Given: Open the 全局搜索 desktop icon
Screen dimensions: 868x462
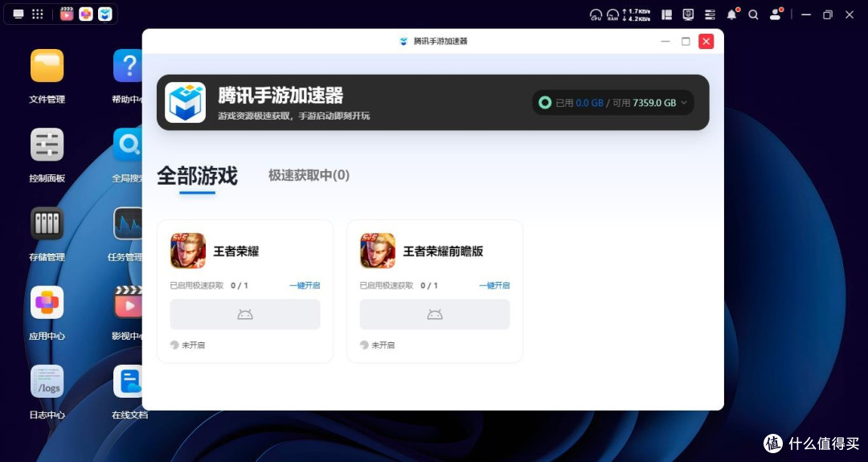Looking at the screenshot, I should pos(128,145).
